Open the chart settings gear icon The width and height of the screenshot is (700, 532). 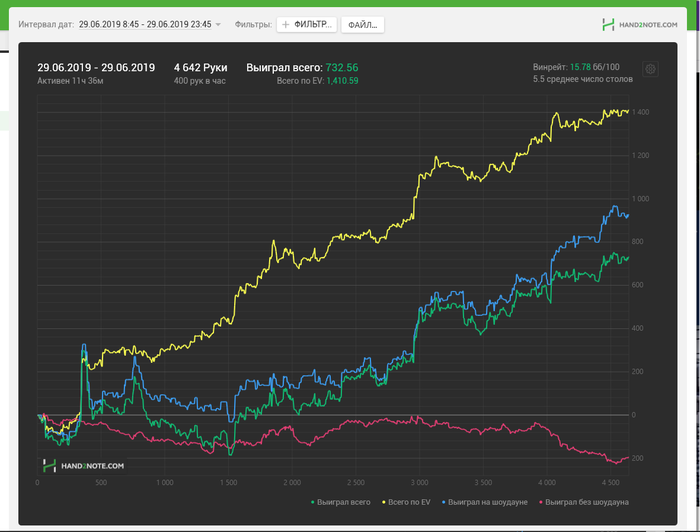(x=650, y=69)
